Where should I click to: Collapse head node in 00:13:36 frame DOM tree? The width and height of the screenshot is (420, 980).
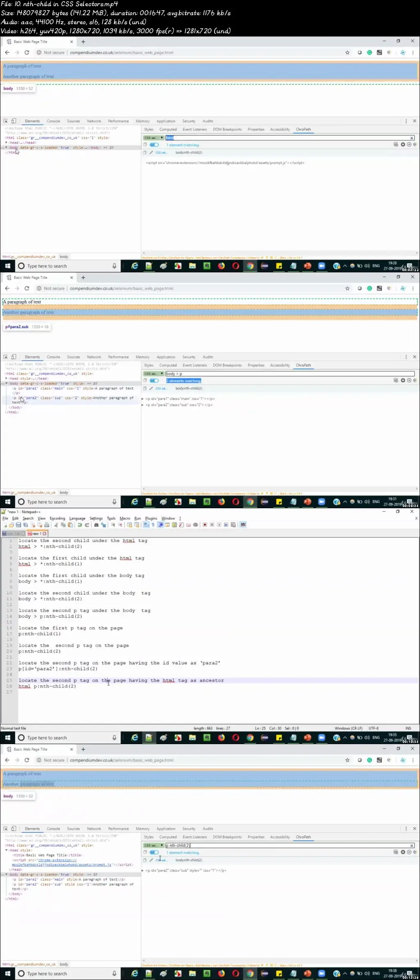(6, 850)
